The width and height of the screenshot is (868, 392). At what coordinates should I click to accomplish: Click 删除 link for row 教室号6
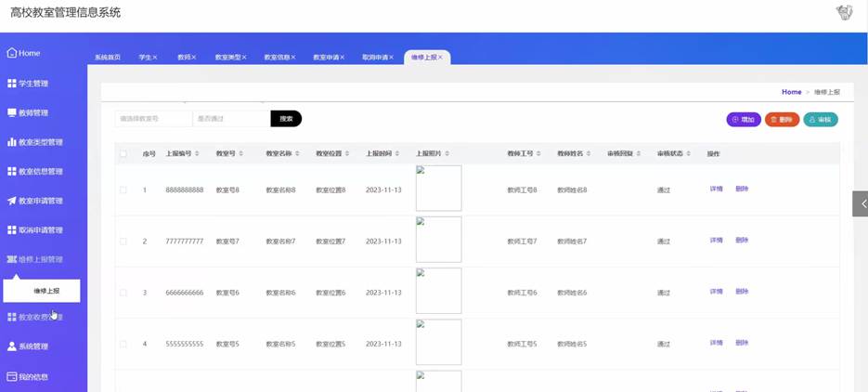[742, 292]
